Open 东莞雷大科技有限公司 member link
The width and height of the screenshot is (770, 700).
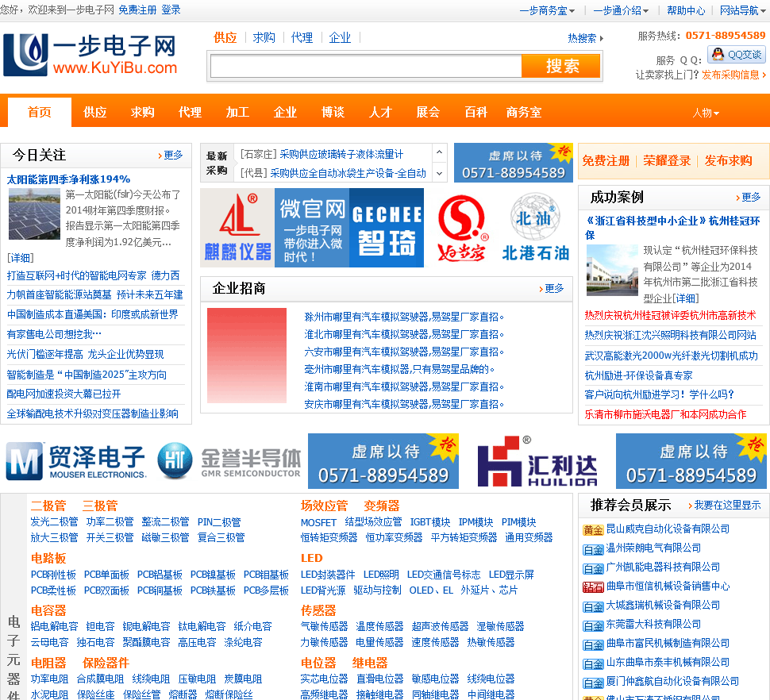click(653, 624)
